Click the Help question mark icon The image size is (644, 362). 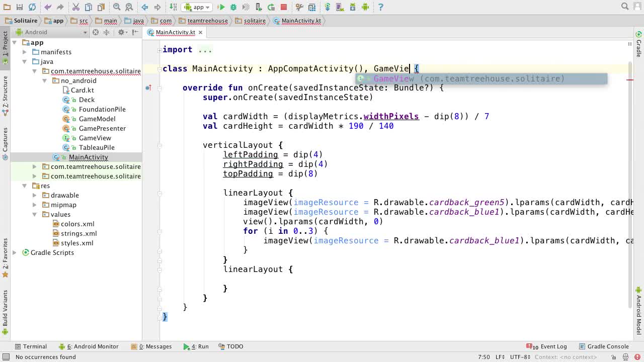click(380, 7)
